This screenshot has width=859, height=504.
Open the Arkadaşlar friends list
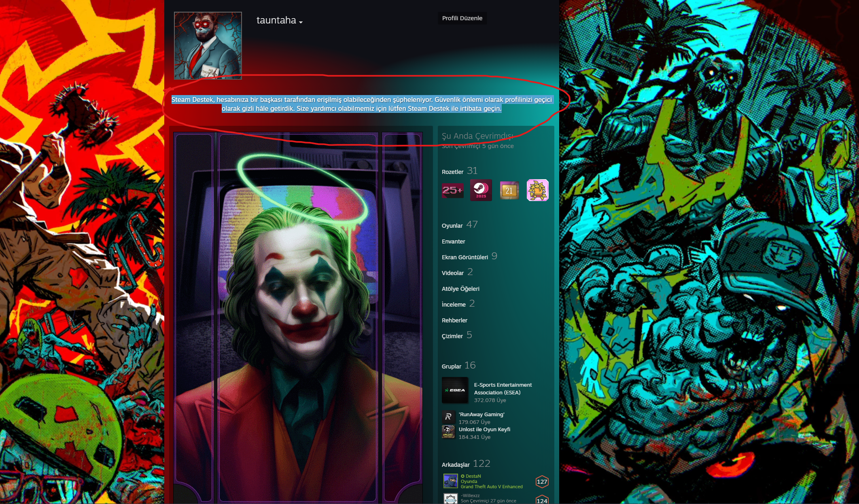click(x=456, y=465)
